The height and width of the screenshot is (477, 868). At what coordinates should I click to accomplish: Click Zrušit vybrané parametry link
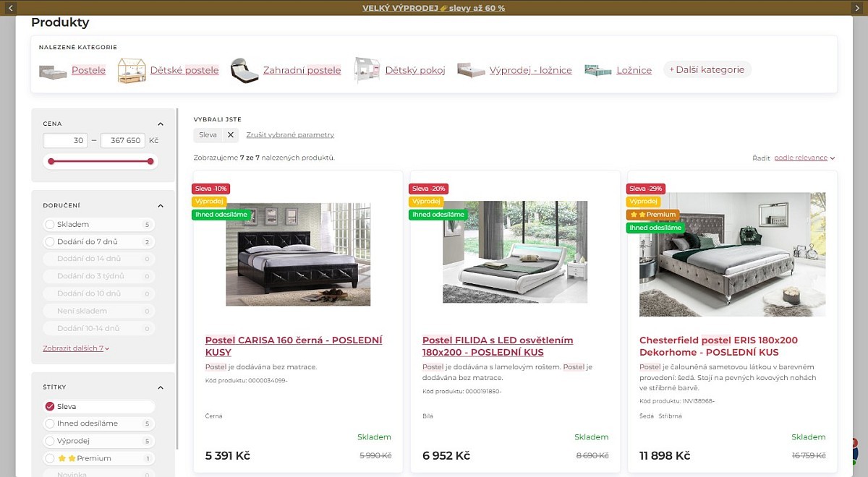click(x=290, y=135)
